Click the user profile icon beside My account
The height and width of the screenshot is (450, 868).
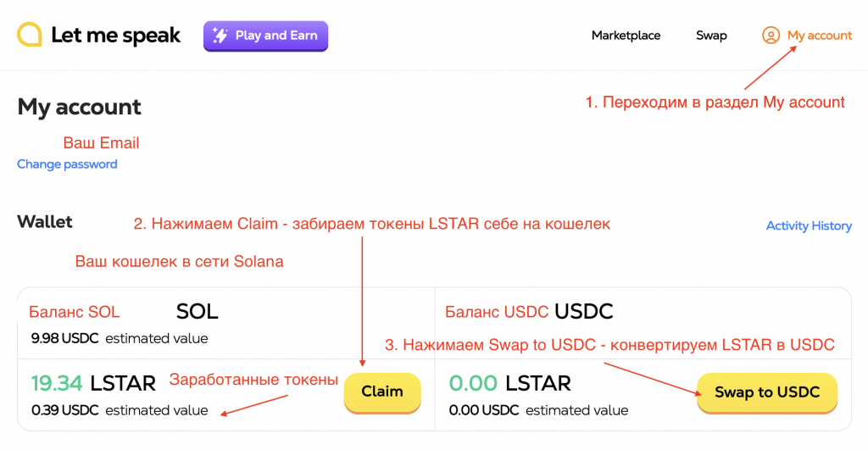click(771, 36)
